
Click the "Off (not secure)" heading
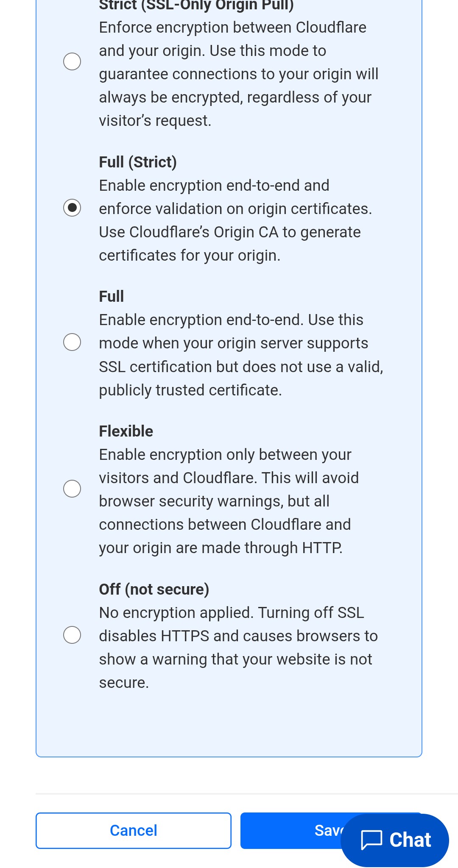pos(154,590)
